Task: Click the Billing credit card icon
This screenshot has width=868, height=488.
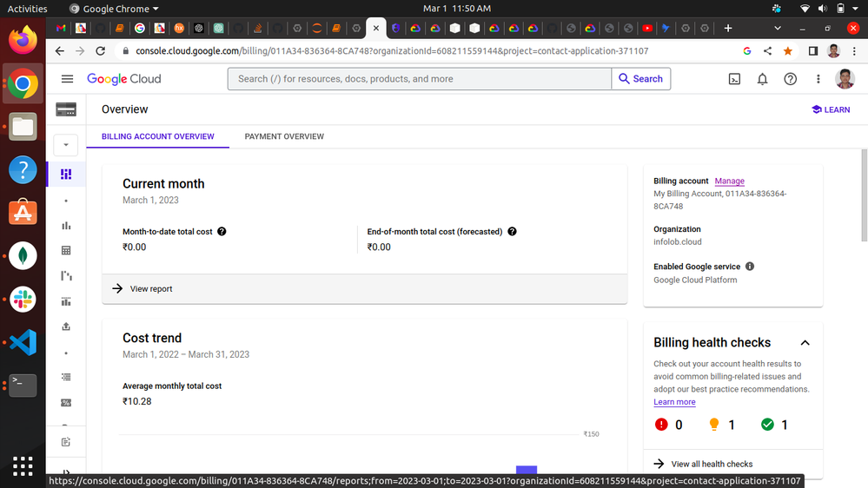Action: 66,109
